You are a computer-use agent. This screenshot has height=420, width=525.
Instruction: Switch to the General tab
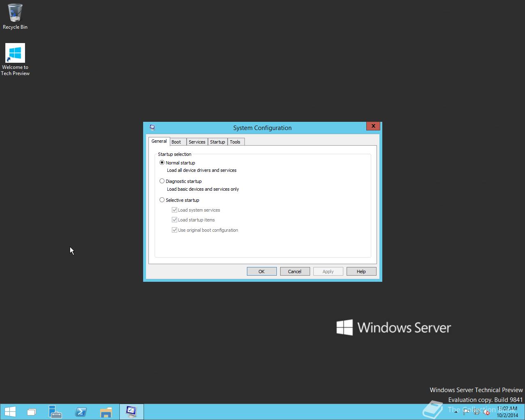coord(159,141)
